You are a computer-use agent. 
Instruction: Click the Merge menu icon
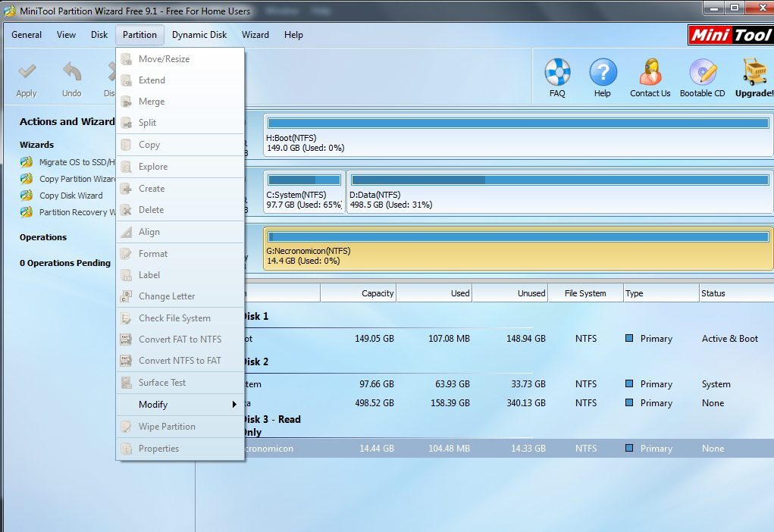127,102
